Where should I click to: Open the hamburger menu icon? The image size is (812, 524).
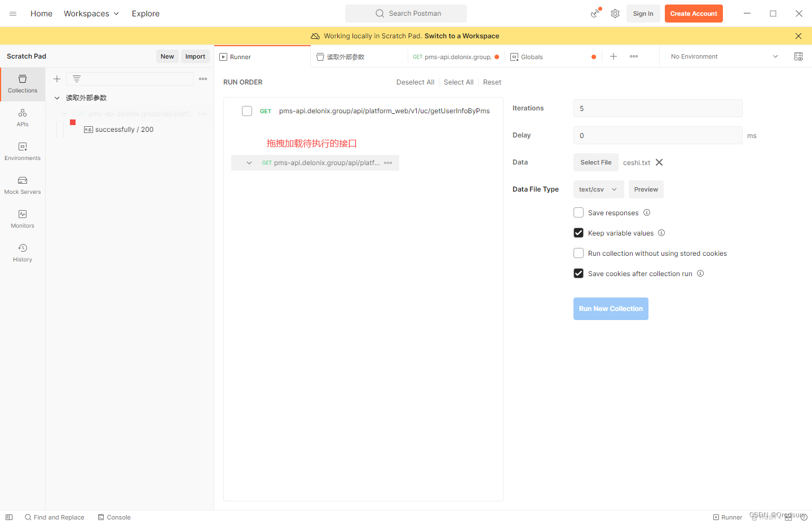click(13, 14)
